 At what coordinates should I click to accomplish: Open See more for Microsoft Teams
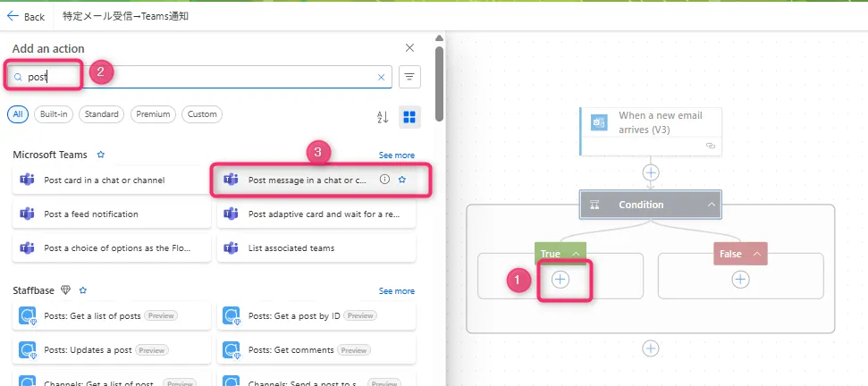(396, 155)
